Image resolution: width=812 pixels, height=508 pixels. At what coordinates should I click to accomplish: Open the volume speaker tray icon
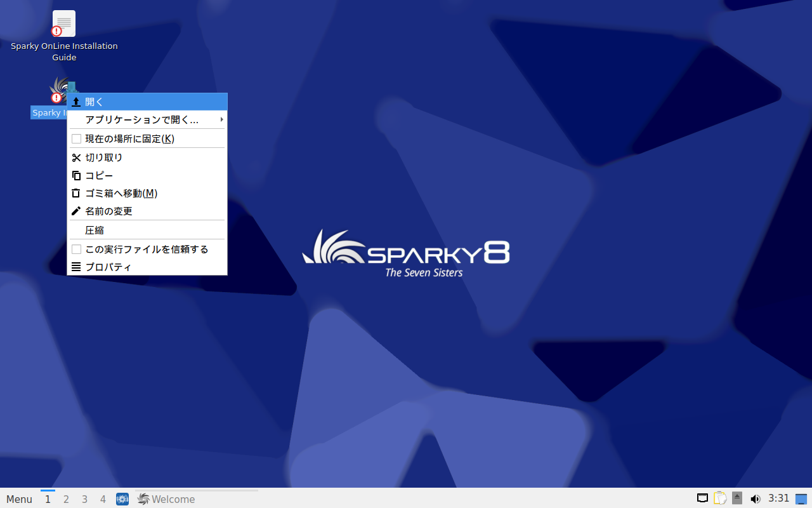[755, 498]
